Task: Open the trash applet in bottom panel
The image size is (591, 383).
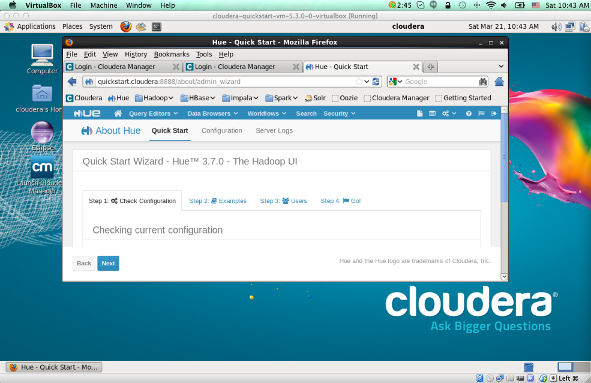Action: tap(529, 367)
